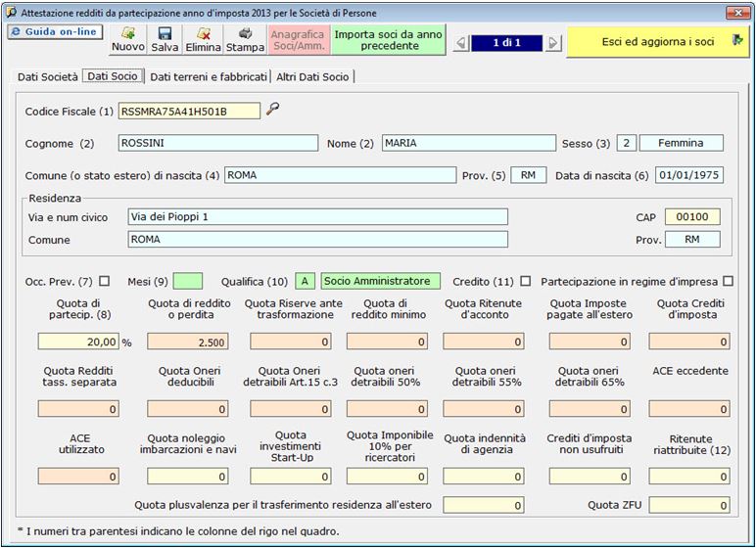Screen dimensions: 756x548
Task: Open Dati terreni e fabbricati tab
Action: click(209, 76)
